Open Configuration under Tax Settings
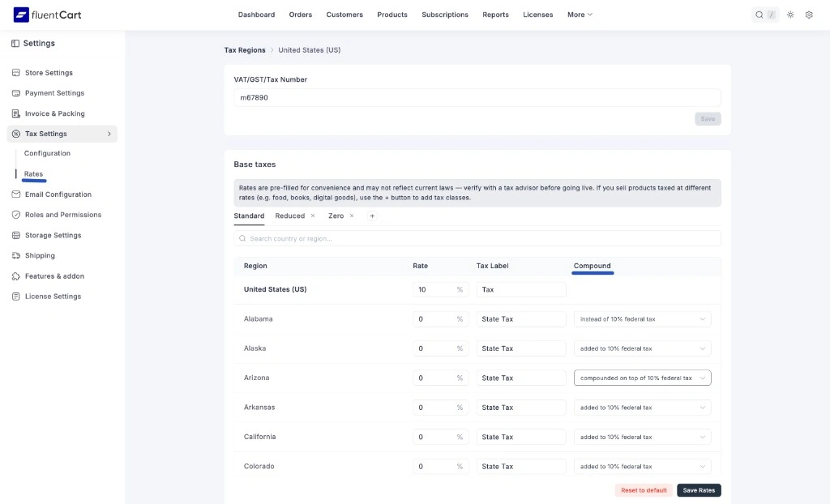830x504 pixels. 47,153
